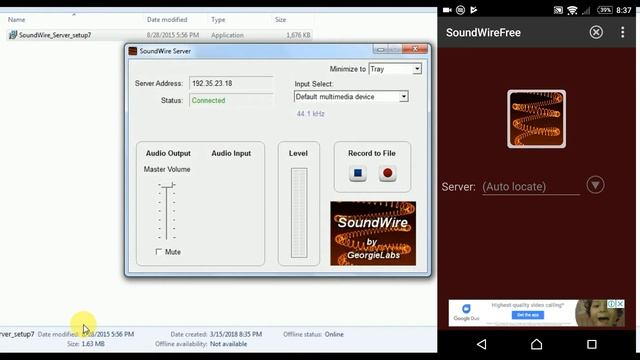Tap the circled X icon in SoundWireFree
This screenshot has height=360, width=640.
click(x=596, y=32)
